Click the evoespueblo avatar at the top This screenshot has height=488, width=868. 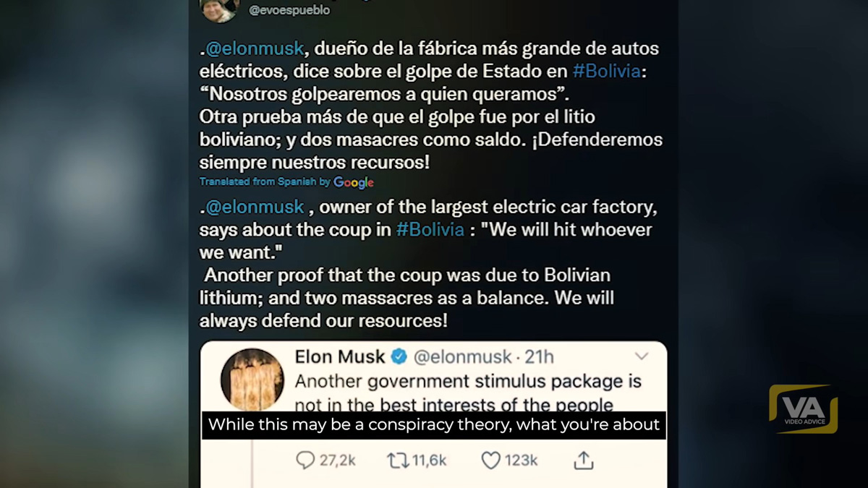218,9
